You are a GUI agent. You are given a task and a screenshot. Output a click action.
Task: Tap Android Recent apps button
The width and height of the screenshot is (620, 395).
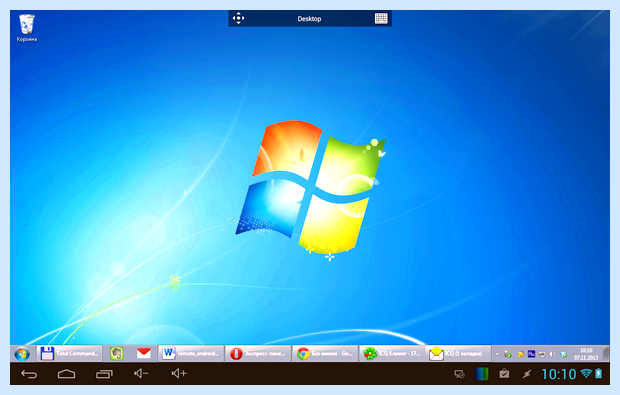coord(104,374)
